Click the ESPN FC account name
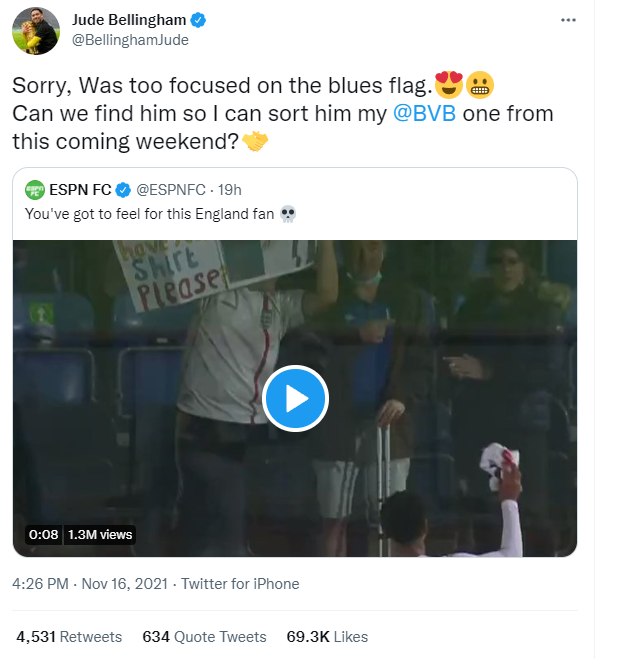The image size is (623, 659). [82, 190]
